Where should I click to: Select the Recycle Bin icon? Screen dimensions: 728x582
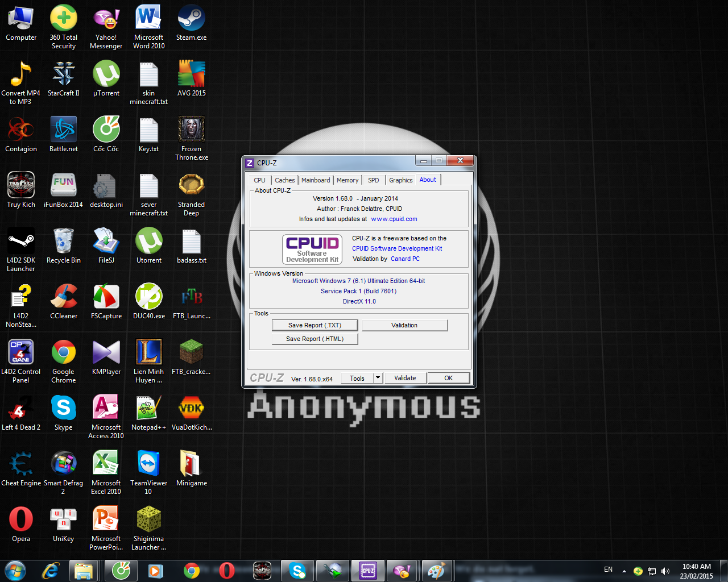click(x=64, y=246)
